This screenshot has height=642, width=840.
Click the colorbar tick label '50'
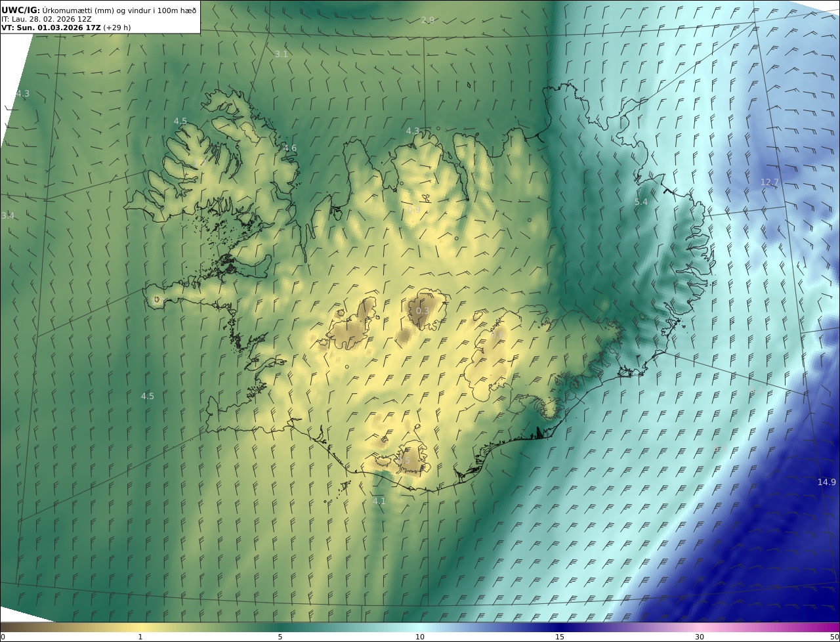pyautogui.click(x=834, y=637)
